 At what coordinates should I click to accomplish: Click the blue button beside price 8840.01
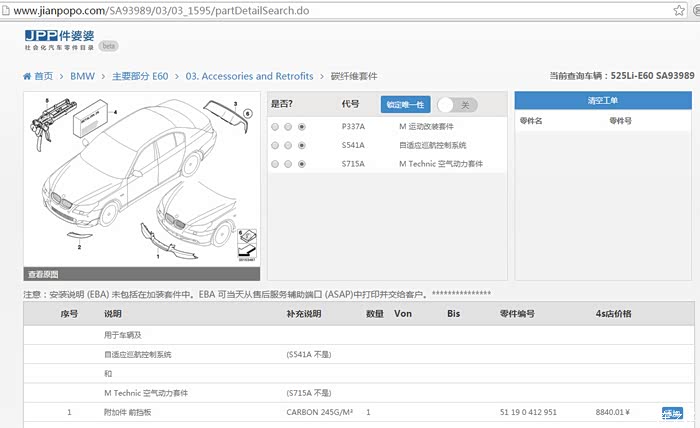click(672, 412)
